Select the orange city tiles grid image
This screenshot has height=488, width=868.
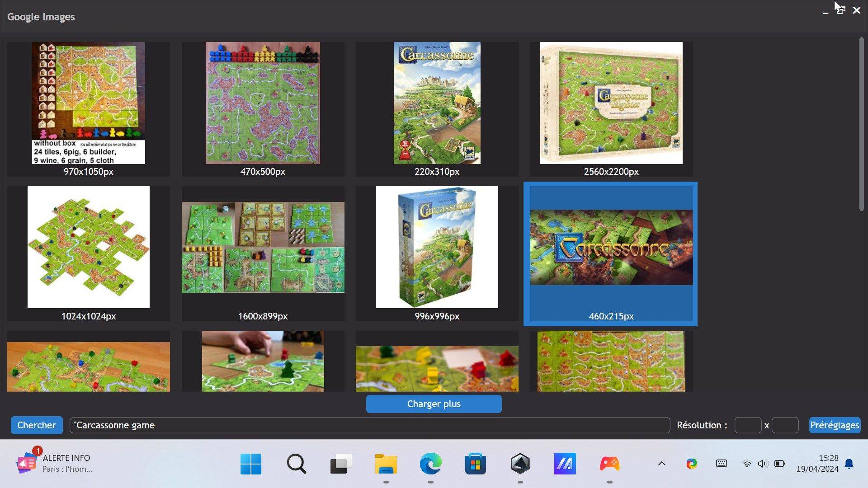611,361
